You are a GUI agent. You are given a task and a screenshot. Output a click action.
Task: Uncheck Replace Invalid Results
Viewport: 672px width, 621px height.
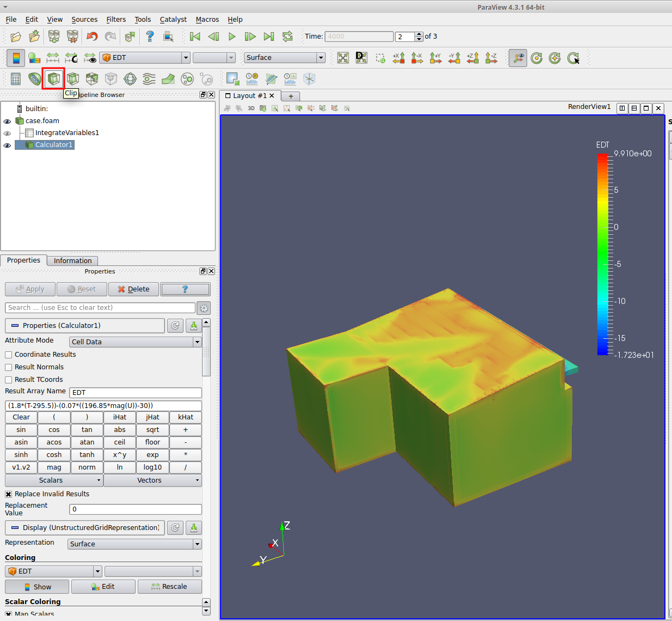coord(9,494)
